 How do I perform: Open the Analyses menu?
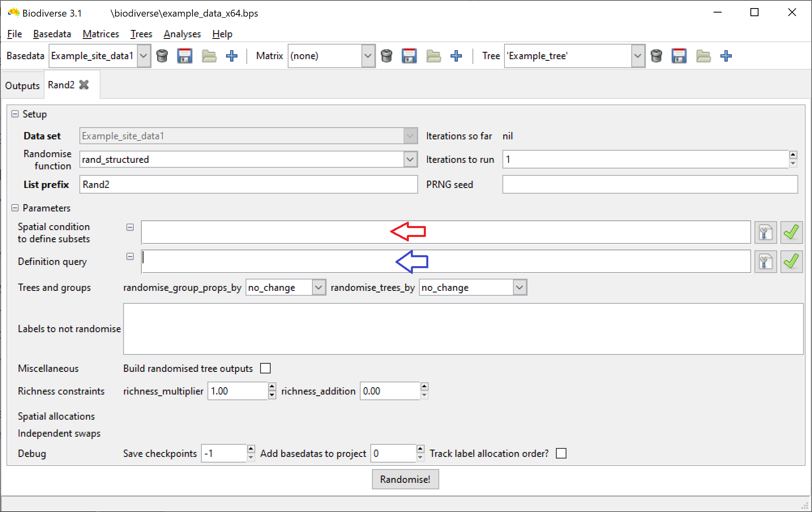pyautogui.click(x=182, y=34)
